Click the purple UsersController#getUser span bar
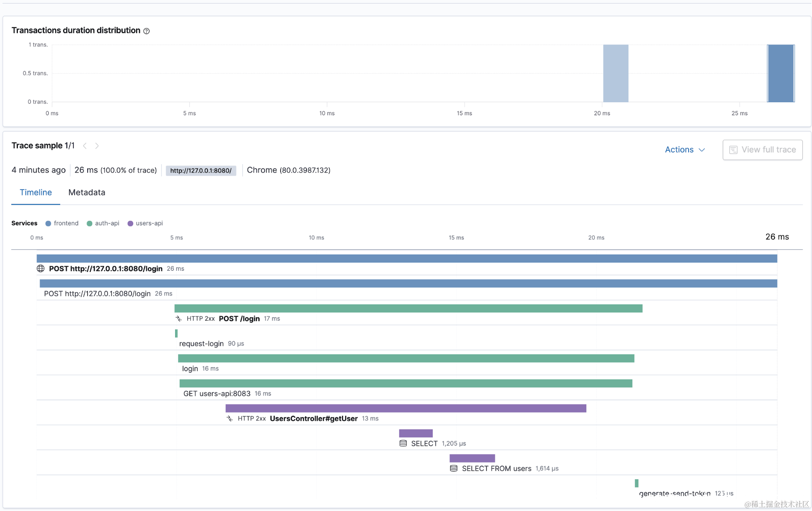 405,408
